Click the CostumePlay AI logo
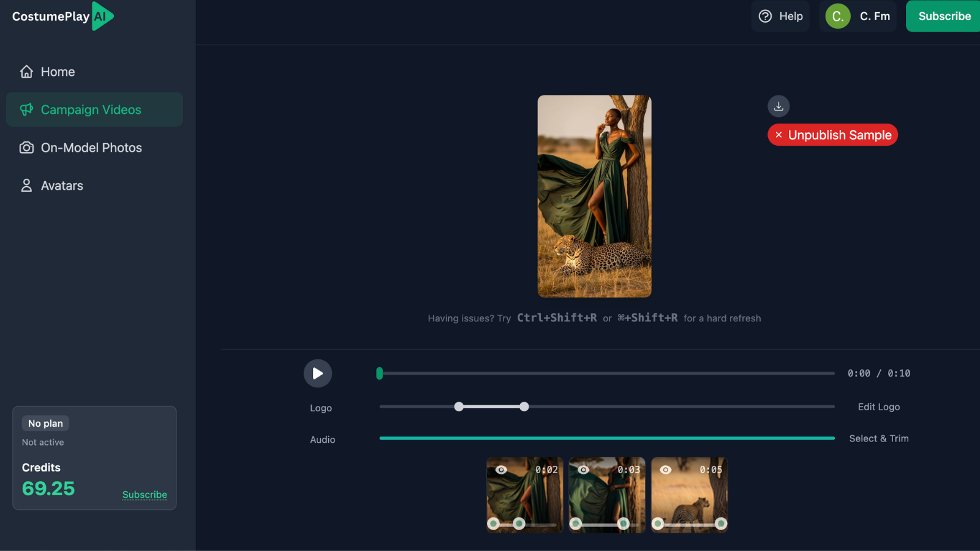 pyautogui.click(x=61, y=17)
